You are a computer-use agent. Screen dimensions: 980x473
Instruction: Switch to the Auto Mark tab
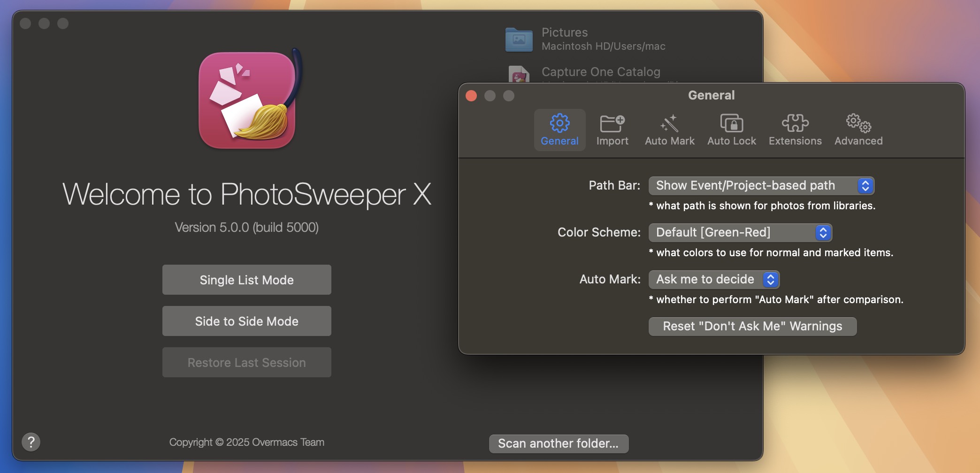point(669,130)
